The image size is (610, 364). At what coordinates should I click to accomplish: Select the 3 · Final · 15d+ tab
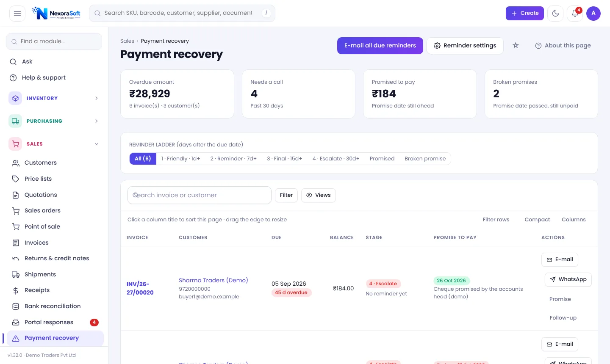(284, 159)
